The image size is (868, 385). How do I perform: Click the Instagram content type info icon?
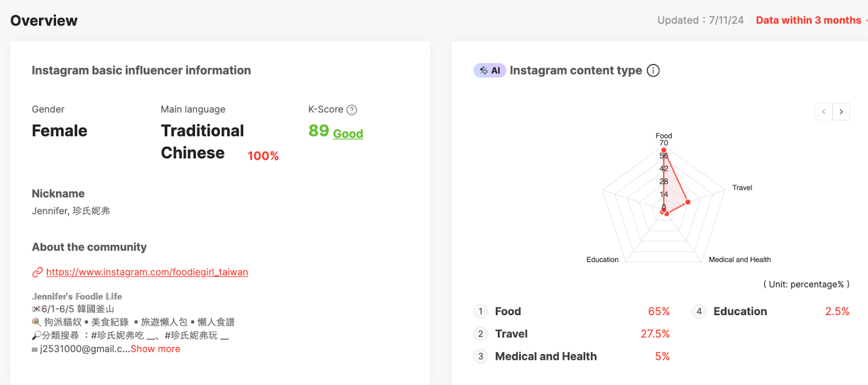(653, 70)
